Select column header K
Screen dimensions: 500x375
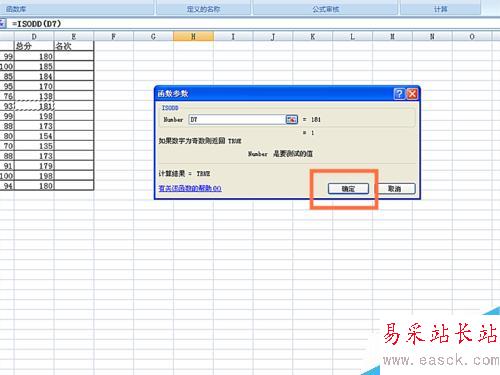[x=313, y=37]
